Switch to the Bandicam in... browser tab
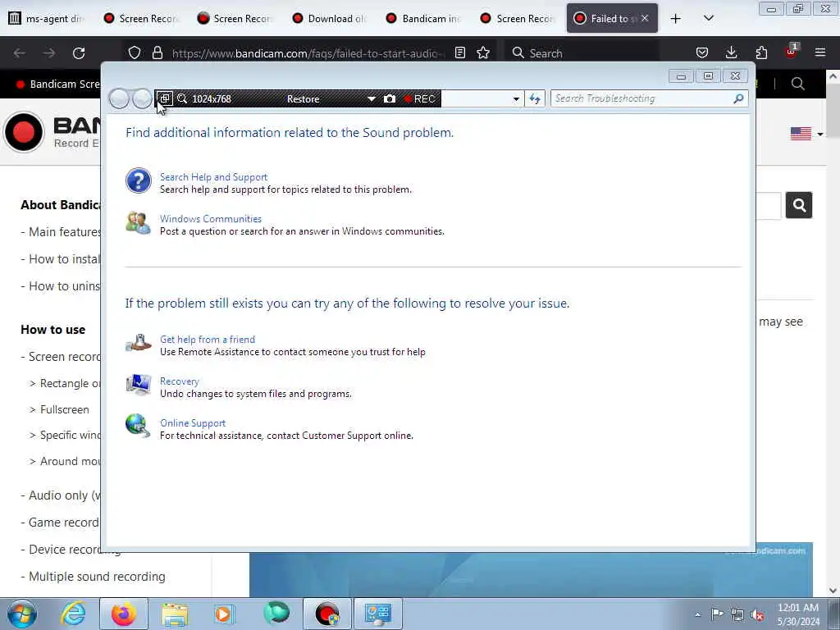The height and width of the screenshot is (630, 840). [x=424, y=18]
